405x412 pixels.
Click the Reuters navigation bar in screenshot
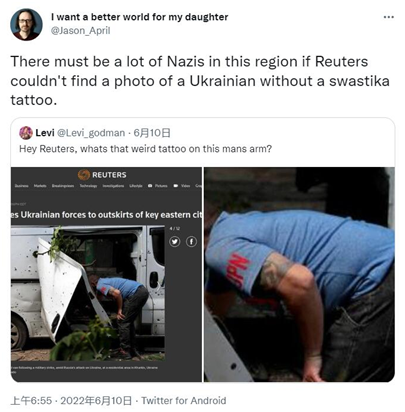(106, 186)
